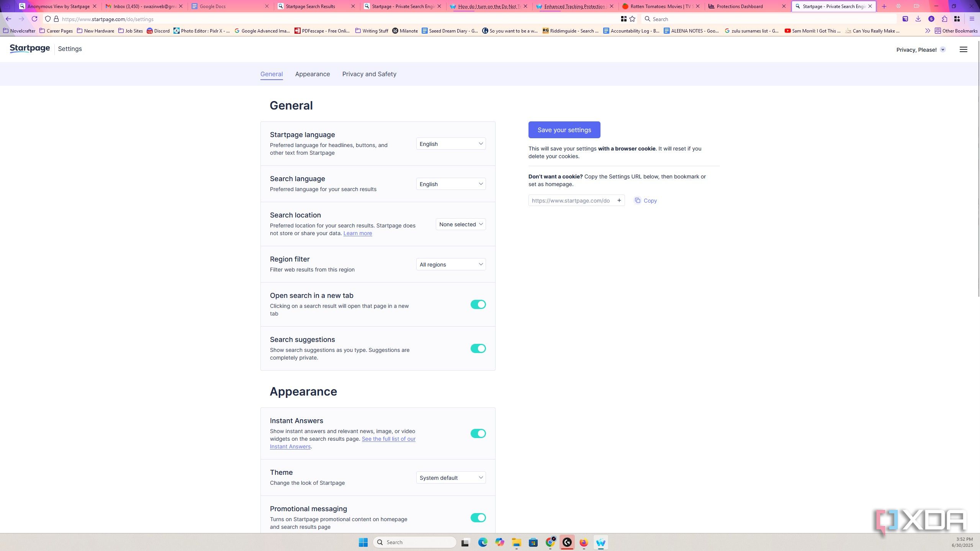Open the browser extensions puzzle icon

pyautogui.click(x=944, y=19)
